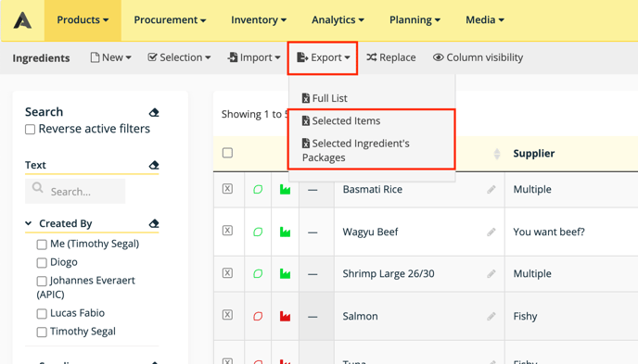The width and height of the screenshot is (638, 364).
Task: Open Column visibility options
Action: (x=478, y=57)
